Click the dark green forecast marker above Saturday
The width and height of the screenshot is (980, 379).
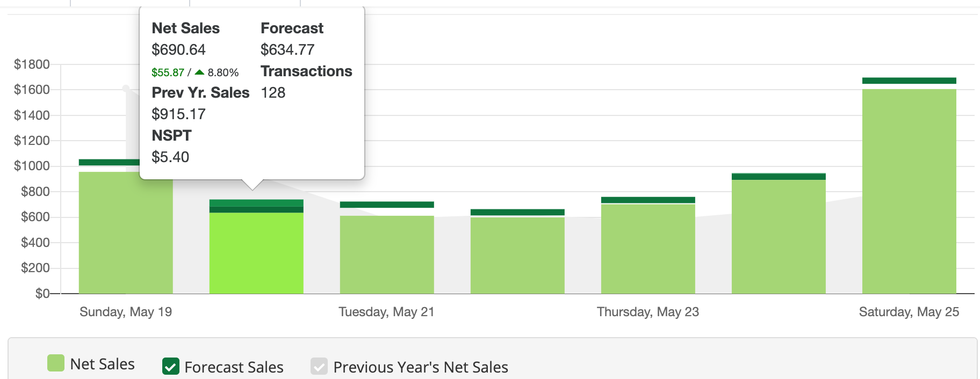pyautogui.click(x=909, y=81)
